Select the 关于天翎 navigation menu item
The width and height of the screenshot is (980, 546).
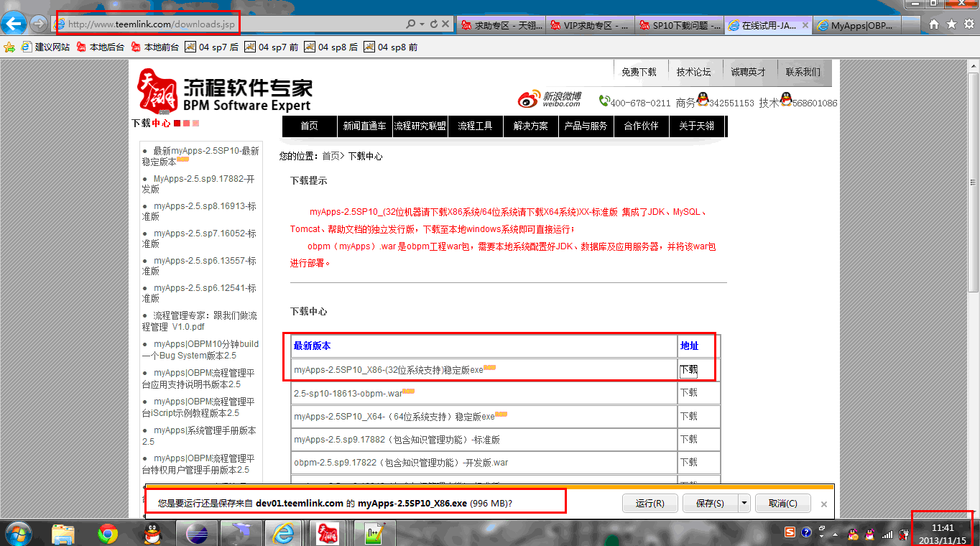click(x=696, y=126)
